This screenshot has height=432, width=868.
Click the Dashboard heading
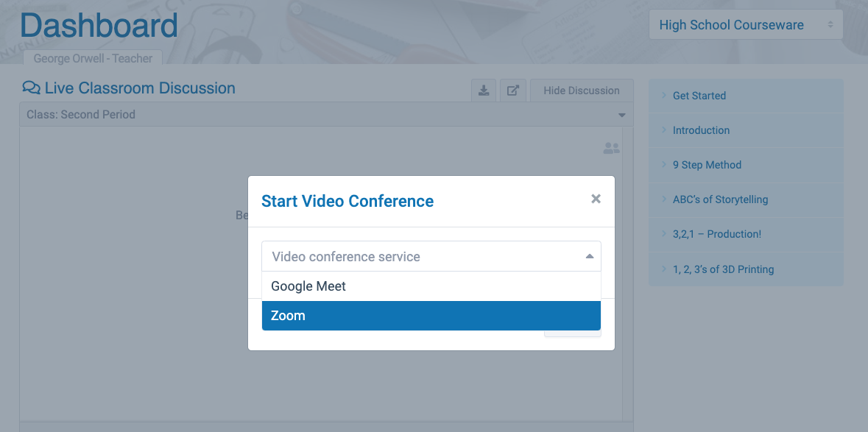tap(99, 25)
